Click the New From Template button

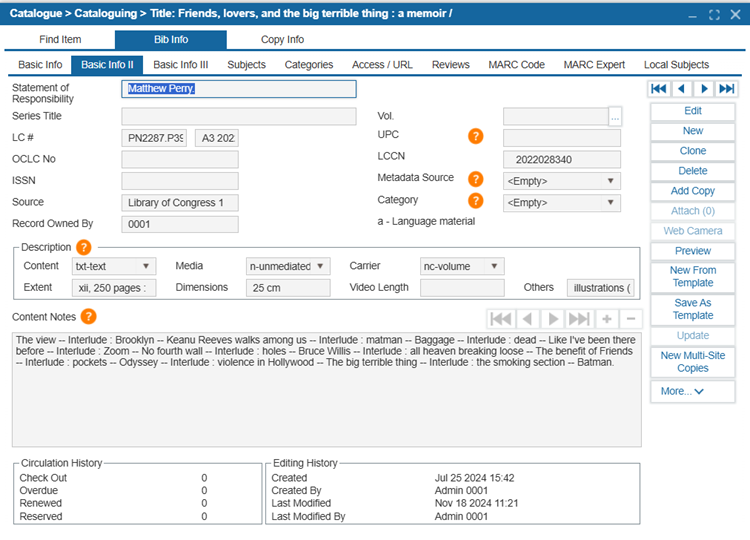click(x=692, y=276)
